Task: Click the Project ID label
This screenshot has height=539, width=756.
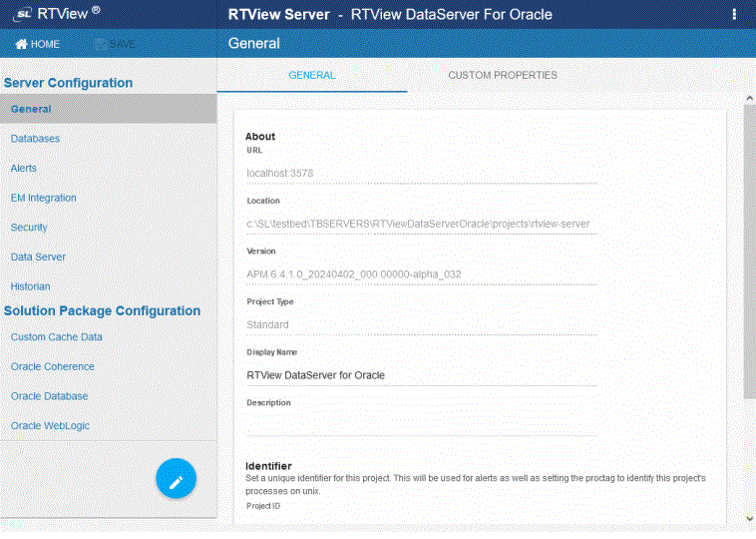Action: [263, 506]
